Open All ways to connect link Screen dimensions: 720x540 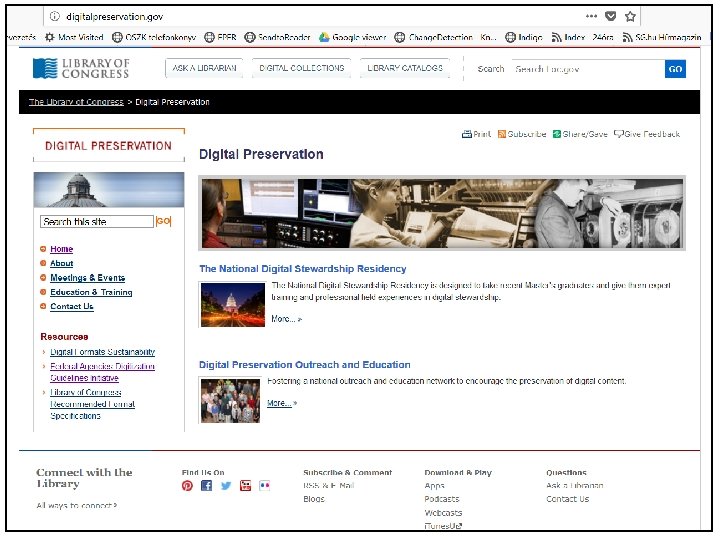point(77,506)
